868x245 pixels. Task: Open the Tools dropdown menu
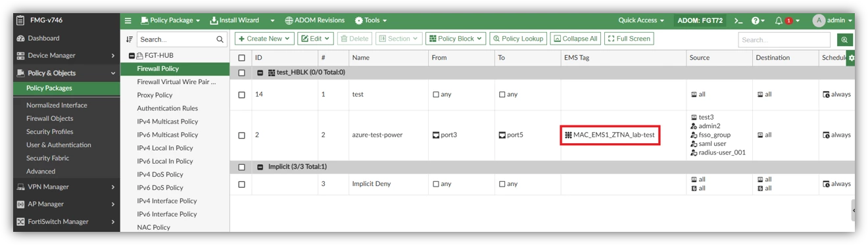pos(371,20)
